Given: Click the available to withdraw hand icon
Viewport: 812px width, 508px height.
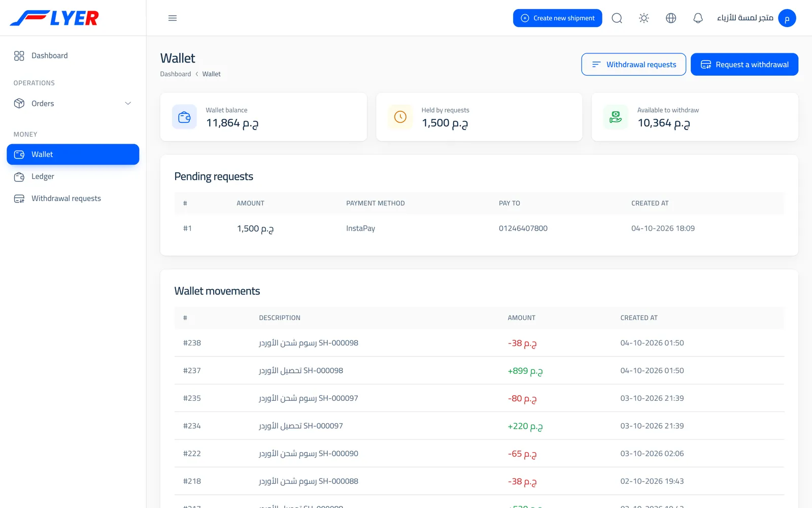Looking at the screenshot, I should (x=616, y=117).
